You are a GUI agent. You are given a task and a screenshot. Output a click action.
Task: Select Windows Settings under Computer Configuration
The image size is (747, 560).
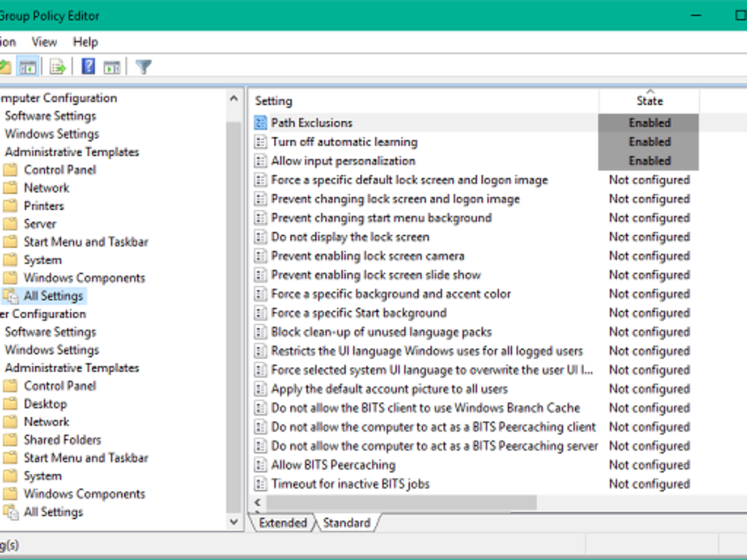click(x=52, y=134)
